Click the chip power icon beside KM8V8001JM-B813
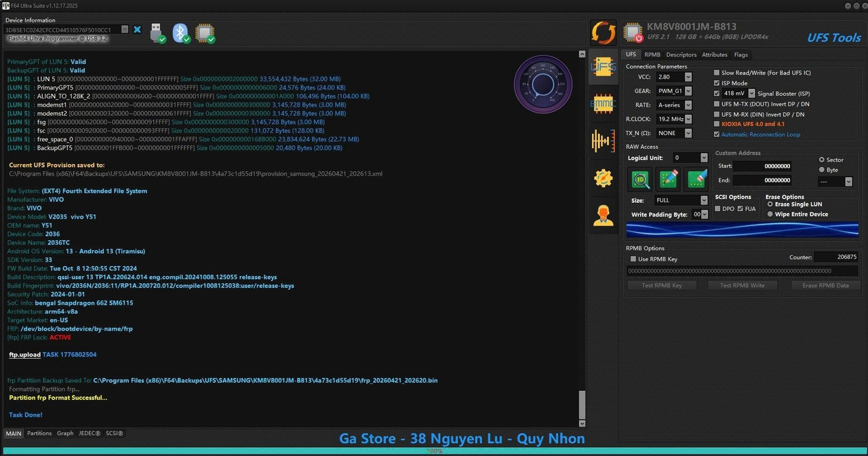Viewport: 868px width, 456px height. pos(633,33)
